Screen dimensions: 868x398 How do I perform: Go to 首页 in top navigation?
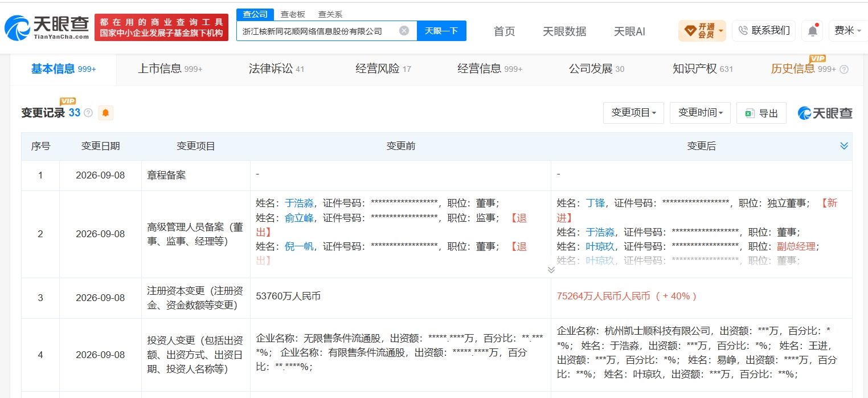[x=504, y=31]
